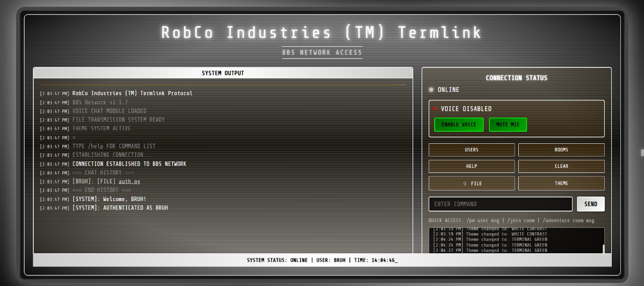Screen dimensions: 644x286
Task: Click the QUICK ACCESS hint text
Action: [x=511, y=221]
